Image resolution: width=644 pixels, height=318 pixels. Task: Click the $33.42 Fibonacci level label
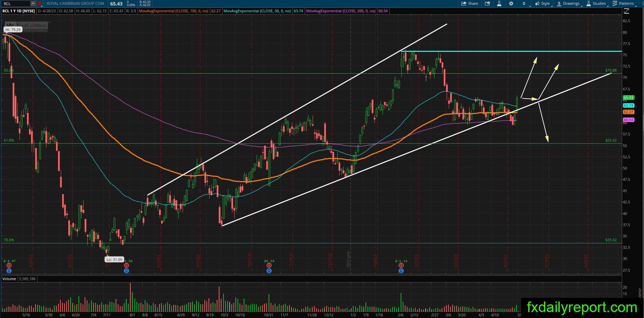[611, 240]
